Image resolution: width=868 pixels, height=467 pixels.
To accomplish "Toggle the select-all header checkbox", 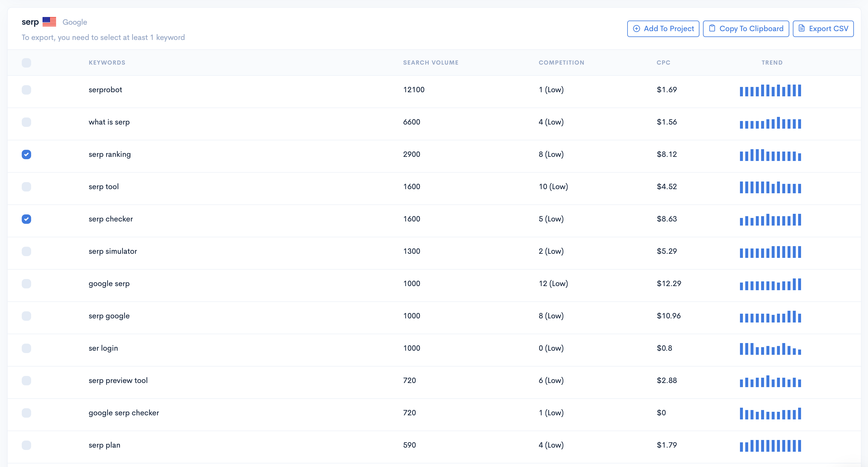I will pos(26,63).
